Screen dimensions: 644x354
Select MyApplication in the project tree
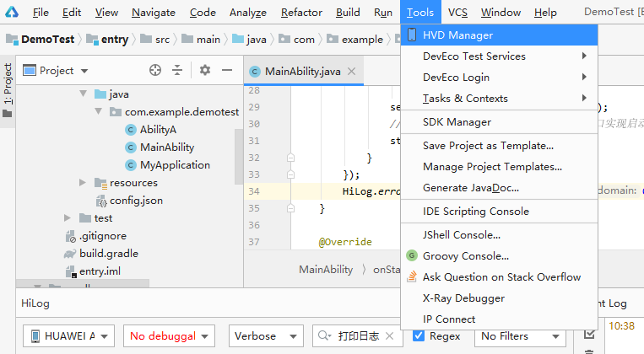[175, 165]
